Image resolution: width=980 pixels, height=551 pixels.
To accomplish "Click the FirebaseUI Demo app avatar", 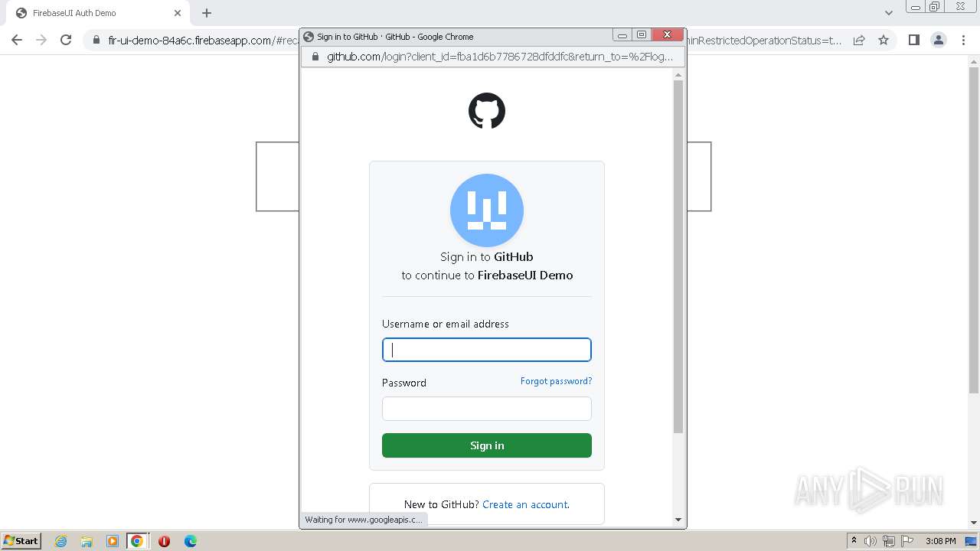I will (487, 210).
